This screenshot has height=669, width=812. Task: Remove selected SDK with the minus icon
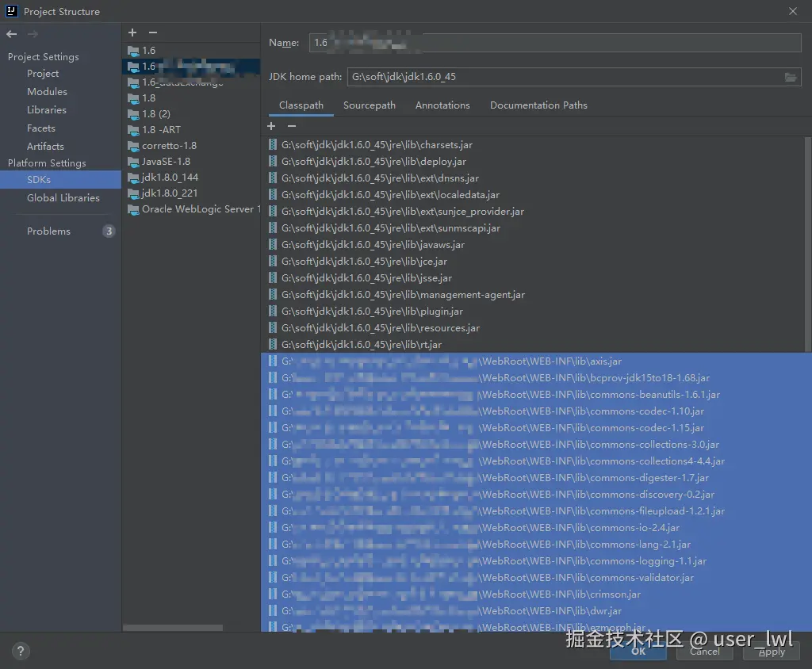click(x=153, y=32)
